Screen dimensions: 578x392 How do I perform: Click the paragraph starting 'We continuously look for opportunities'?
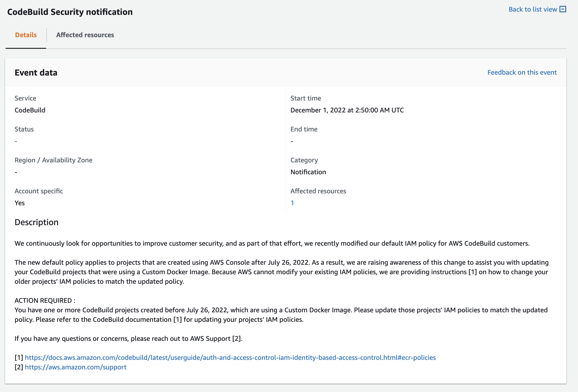pos(272,243)
